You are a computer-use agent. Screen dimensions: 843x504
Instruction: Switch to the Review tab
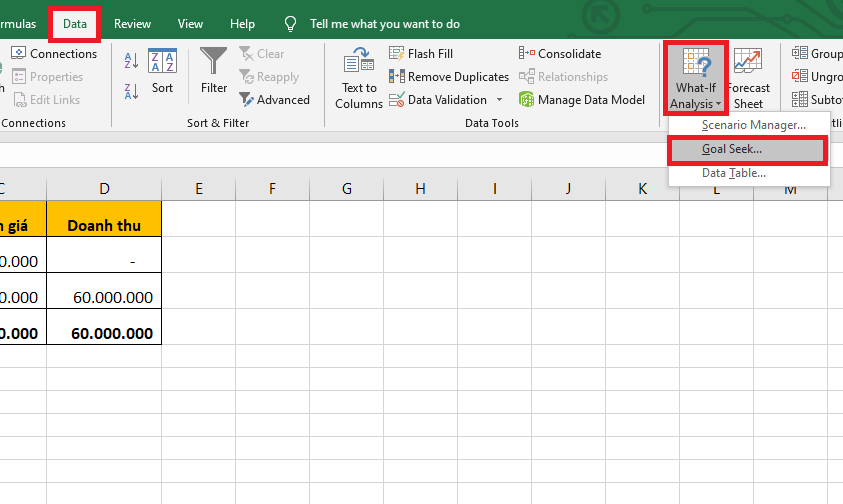(x=133, y=23)
